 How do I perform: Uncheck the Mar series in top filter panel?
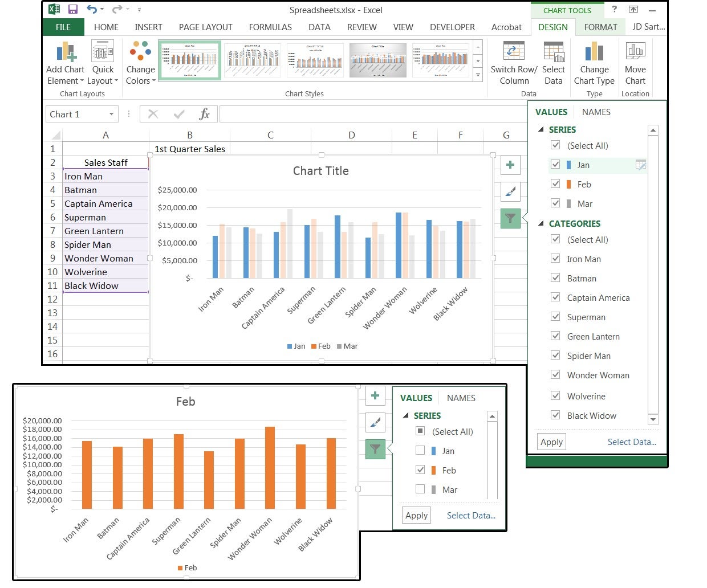pos(555,203)
